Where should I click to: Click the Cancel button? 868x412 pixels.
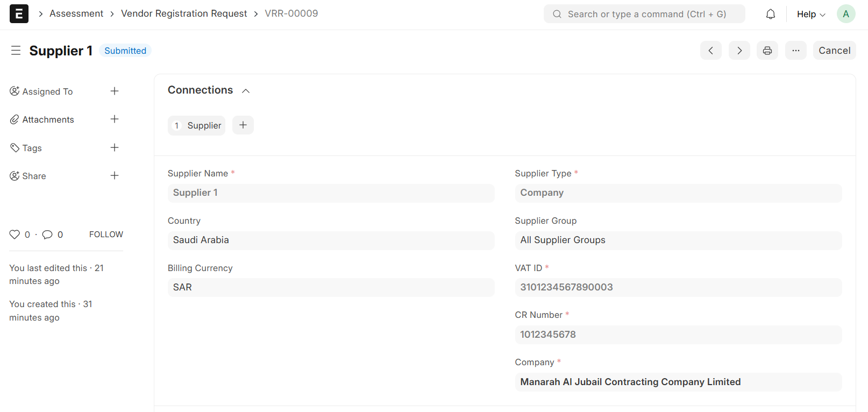click(x=834, y=51)
